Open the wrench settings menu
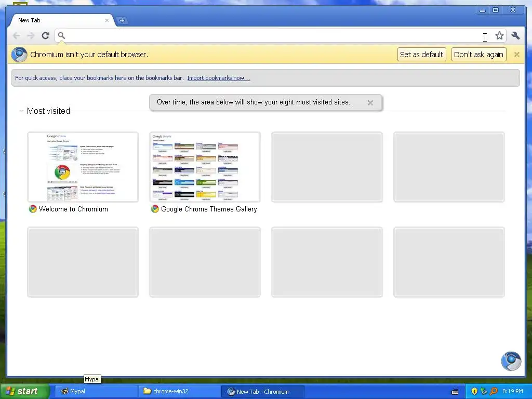The height and width of the screenshot is (399, 532). tap(515, 35)
